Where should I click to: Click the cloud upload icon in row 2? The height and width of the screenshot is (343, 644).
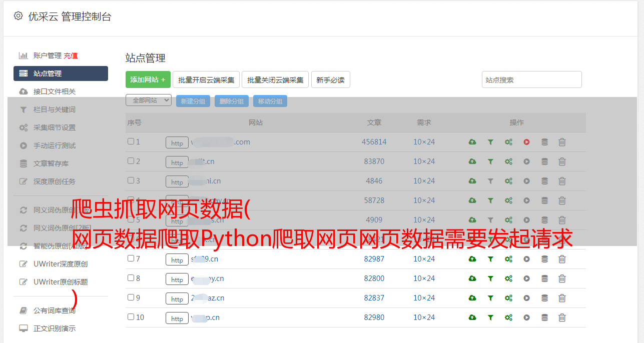[472, 161]
